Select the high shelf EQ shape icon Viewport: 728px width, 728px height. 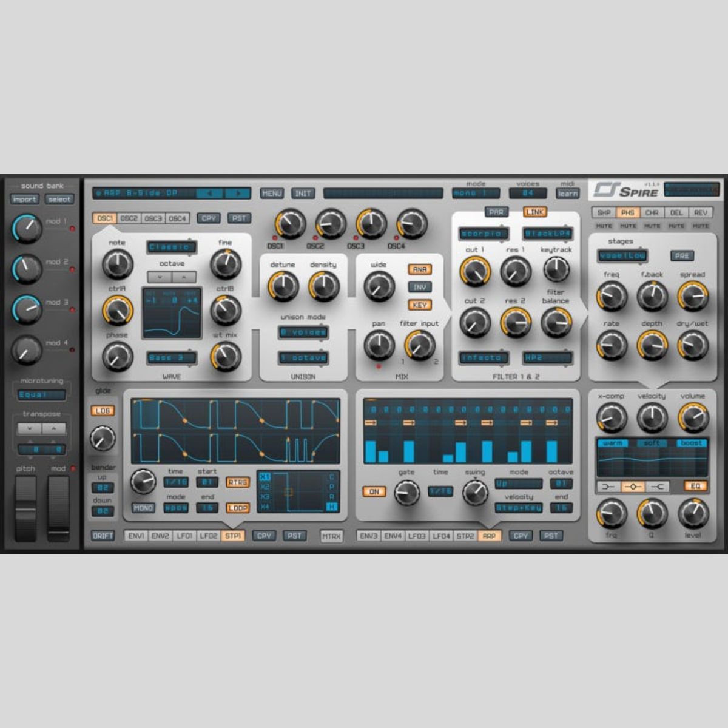[657, 487]
